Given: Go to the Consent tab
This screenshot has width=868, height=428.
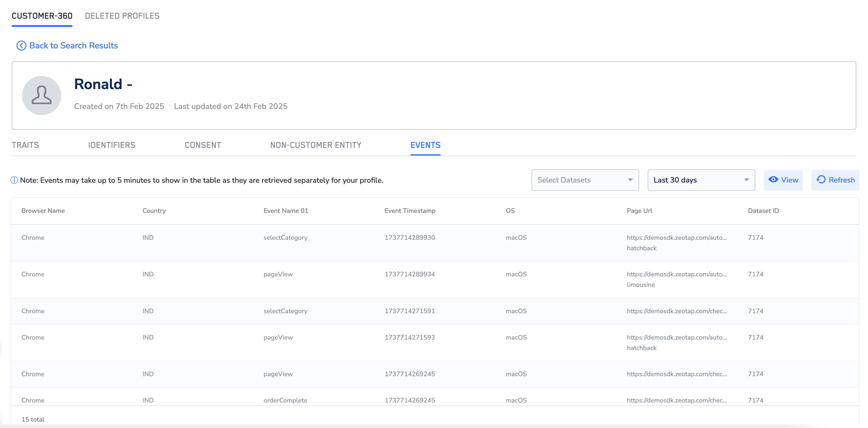Looking at the screenshot, I should point(203,145).
